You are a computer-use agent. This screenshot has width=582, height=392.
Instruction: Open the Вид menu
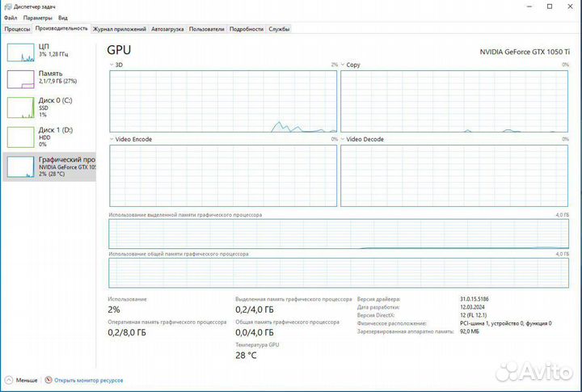(63, 18)
